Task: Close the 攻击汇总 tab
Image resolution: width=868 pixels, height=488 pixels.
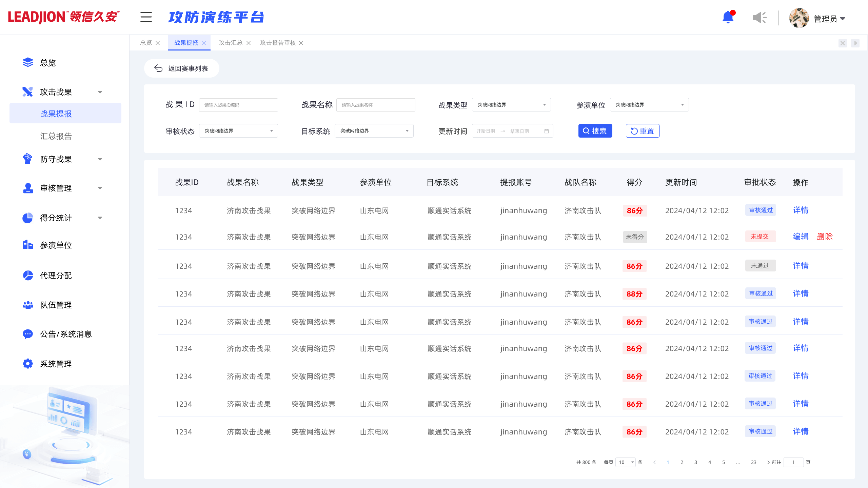Action: (249, 43)
